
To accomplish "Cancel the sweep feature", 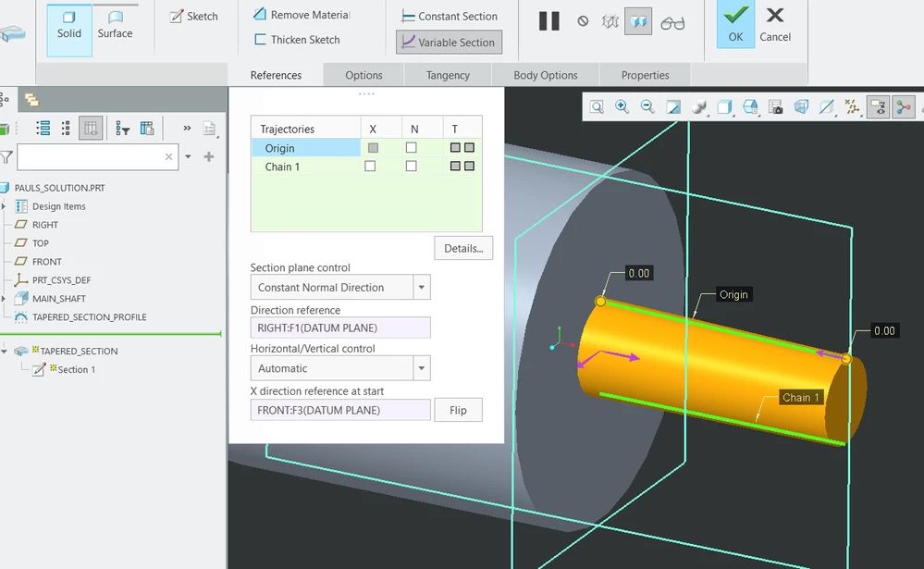I will [775, 25].
